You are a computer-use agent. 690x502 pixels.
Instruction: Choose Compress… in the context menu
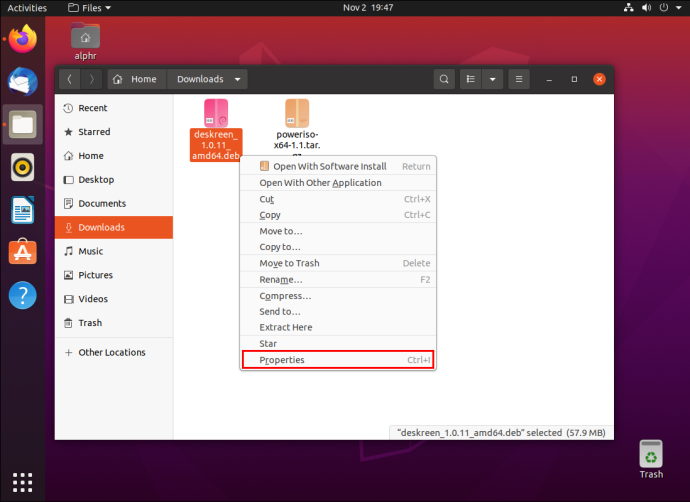[338, 296]
